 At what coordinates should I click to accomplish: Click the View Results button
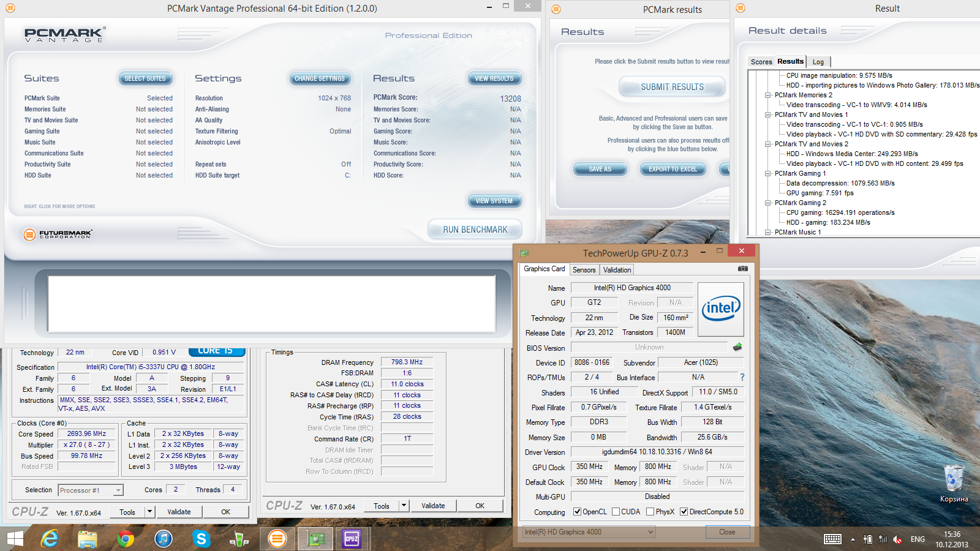(x=494, y=78)
